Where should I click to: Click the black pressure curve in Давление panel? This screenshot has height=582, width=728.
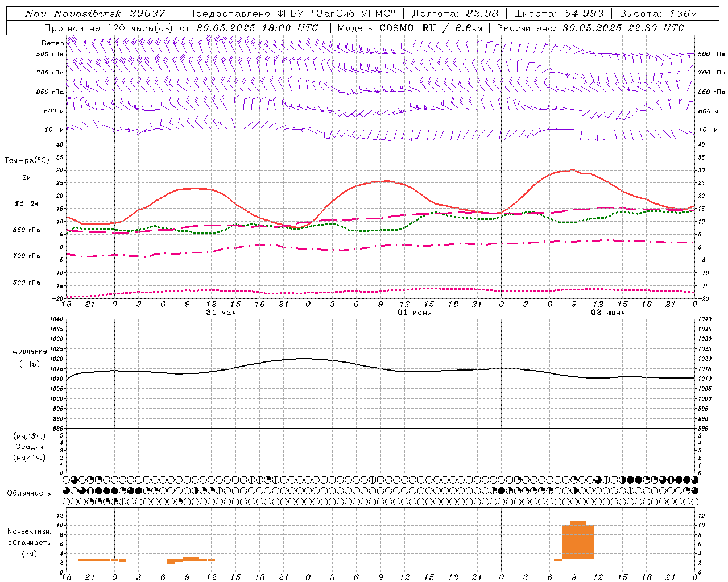pyautogui.click(x=380, y=368)
